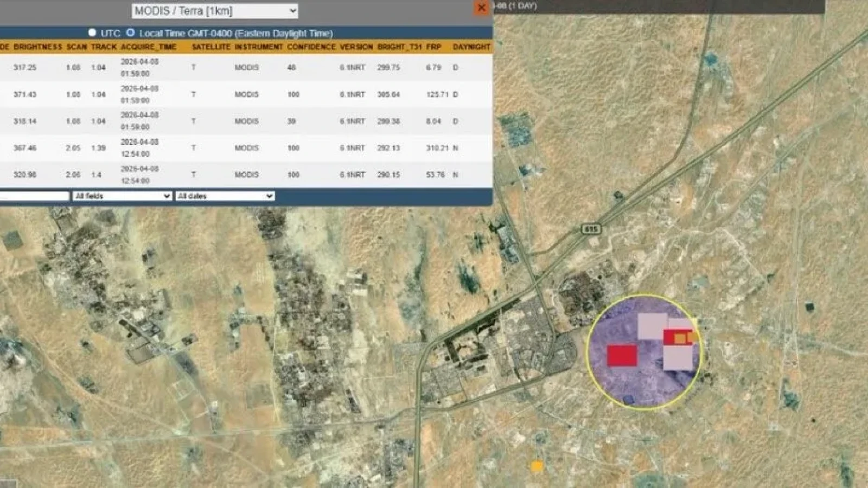Select the row with FRP 310.21
Screen dimensions: 868x488
coord(437,148)
